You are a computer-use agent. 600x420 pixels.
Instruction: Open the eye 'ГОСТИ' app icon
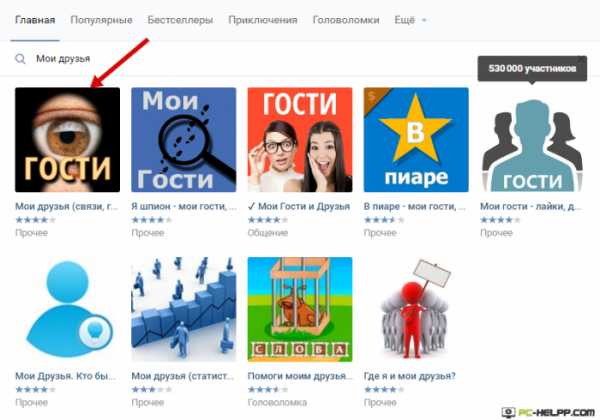[x=67, y=140]
